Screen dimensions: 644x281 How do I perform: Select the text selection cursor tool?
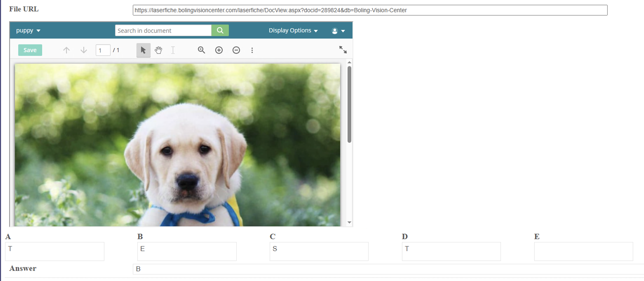coord(173,50)
